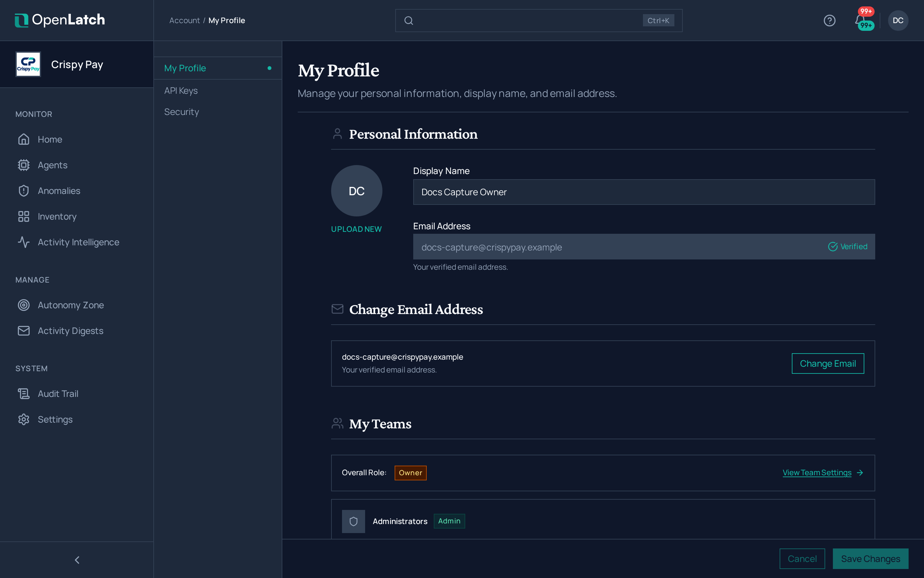Click the search box in the header
This screenshot has height=578, width=924.
point(538,20)
